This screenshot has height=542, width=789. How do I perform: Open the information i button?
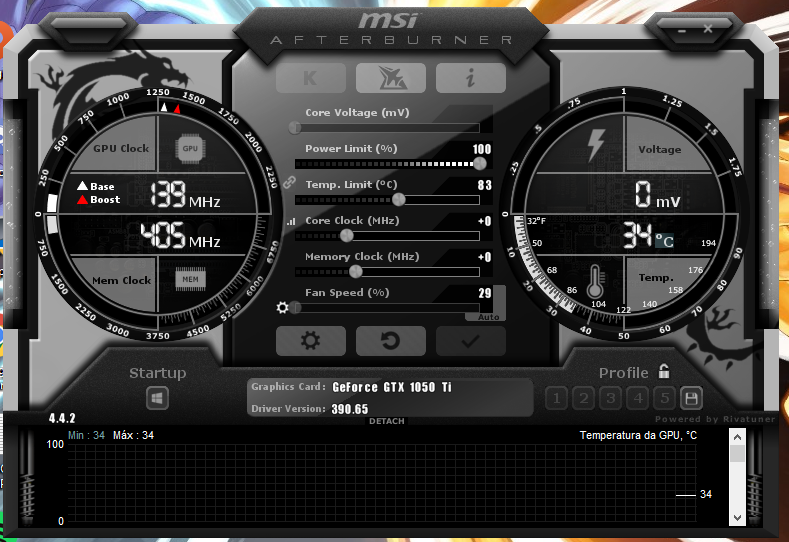click(470, 78)
